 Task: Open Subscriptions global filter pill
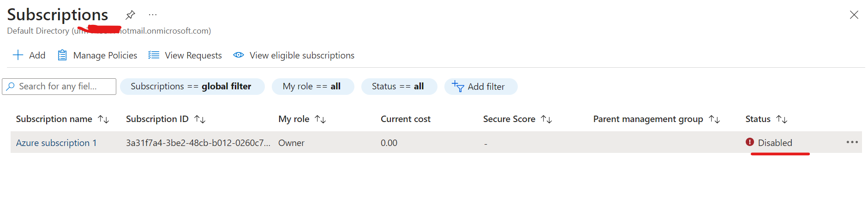(192, 87)
